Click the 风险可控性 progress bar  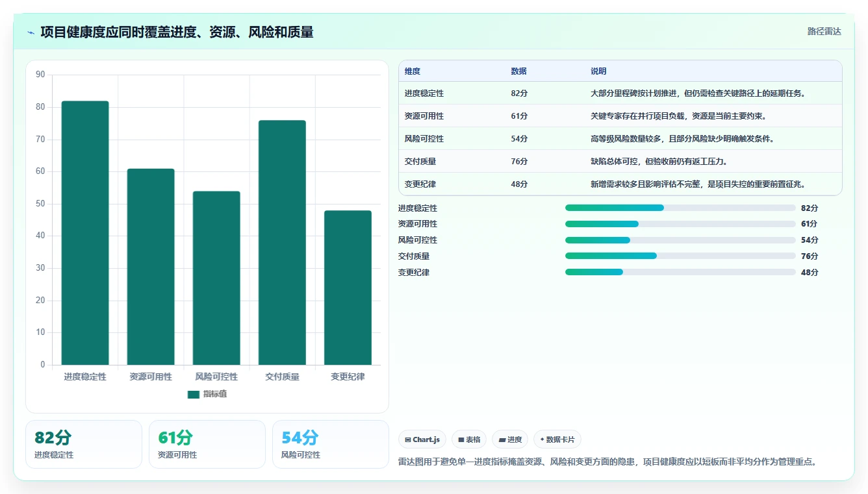point(680,240)
